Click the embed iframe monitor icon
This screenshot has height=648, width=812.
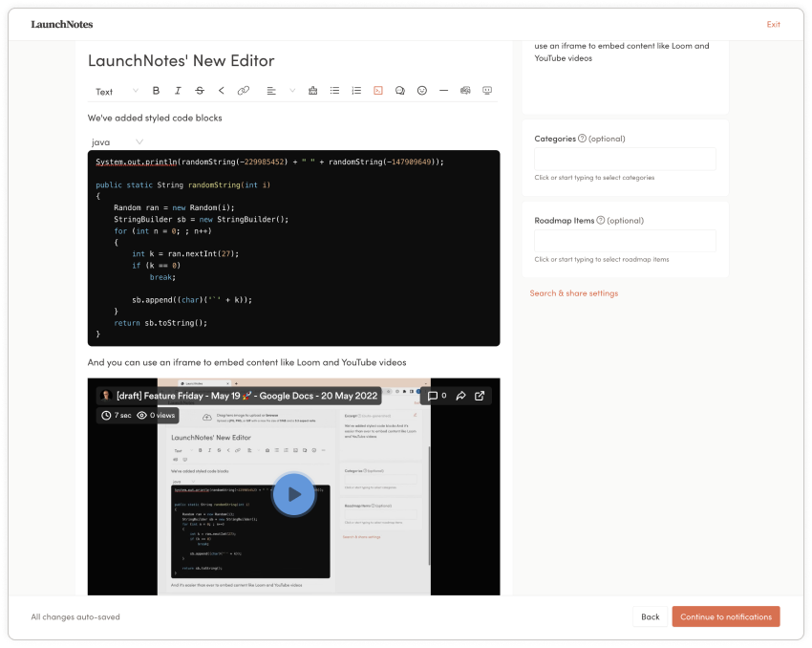pos(487,91)
